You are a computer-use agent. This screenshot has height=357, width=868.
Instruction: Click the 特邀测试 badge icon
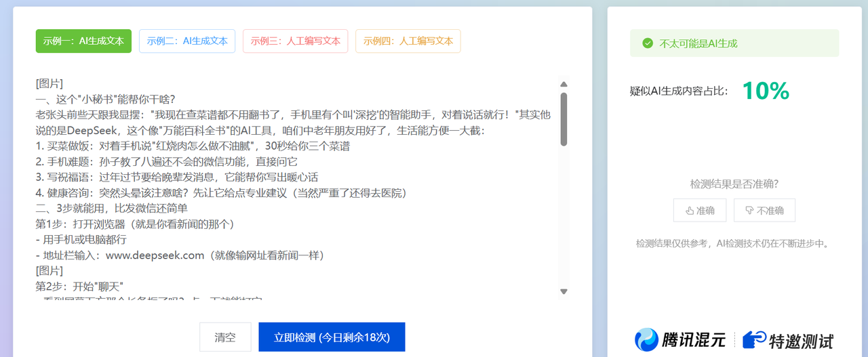tap(754, 339)
